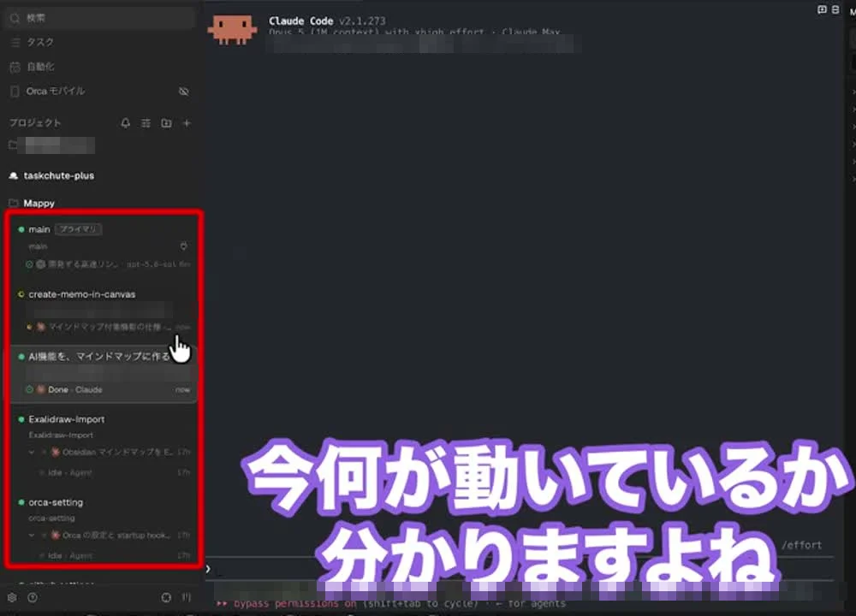The image size is (856, 616).
Task: Open the マインドマップ付箋機能の仕様 agent session
Action: [x=108, y=327]
